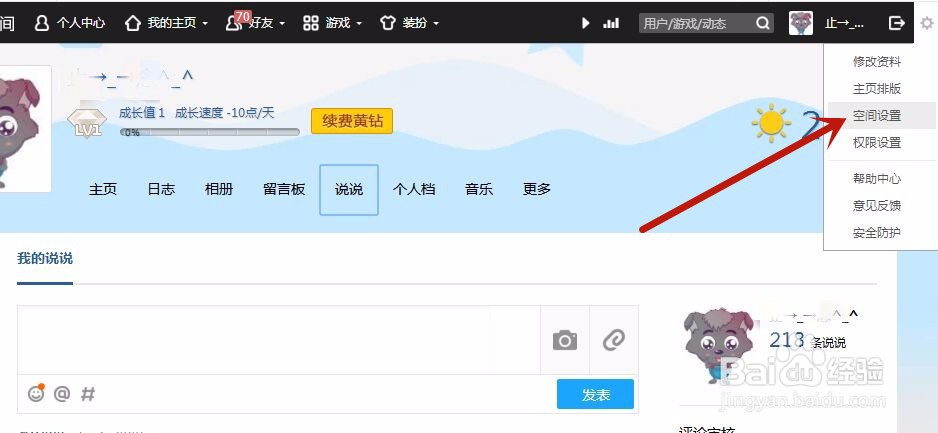Click the friends icon with 70 badge
The height and width of the screenshot is (433, 938).
tap(234, 23)
